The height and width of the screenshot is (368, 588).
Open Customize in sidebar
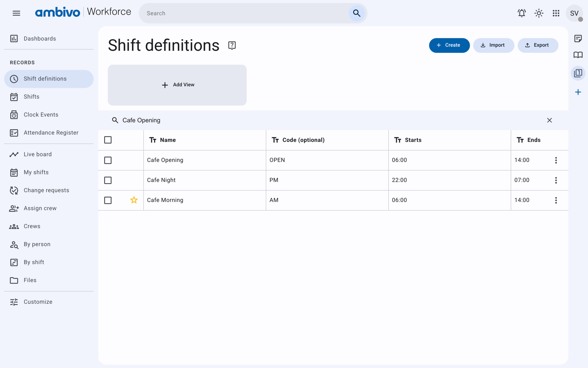[x=49, y=302]
